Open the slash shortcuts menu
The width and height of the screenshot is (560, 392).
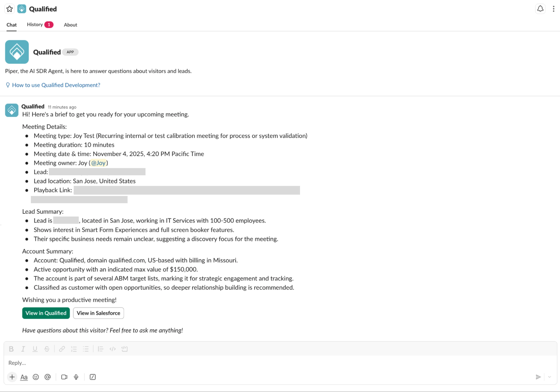click(93, 377)
